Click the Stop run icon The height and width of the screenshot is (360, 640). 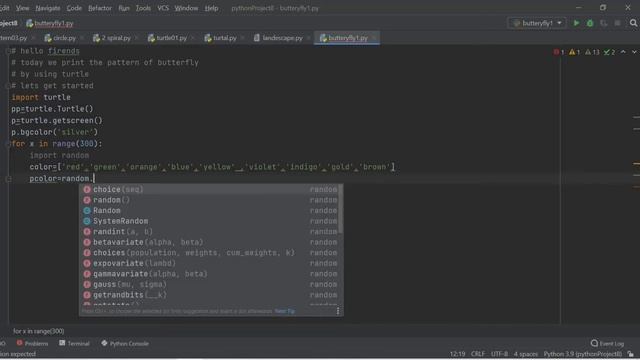click(617, 23)
